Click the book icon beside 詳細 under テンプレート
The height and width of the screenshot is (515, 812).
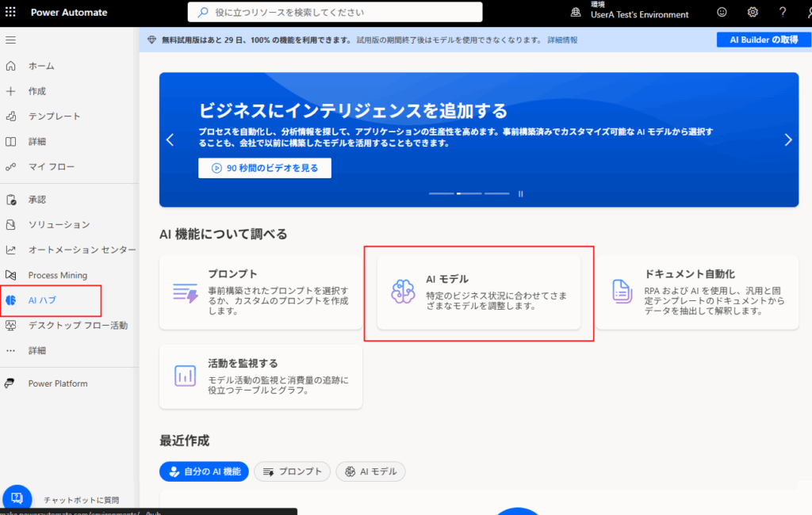(x=11, y=141)
